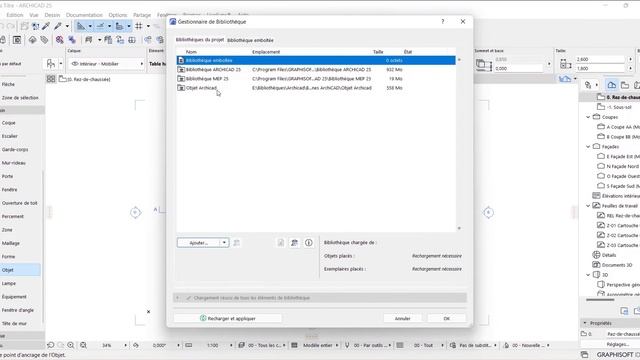The image size is (640, 360).
Task: Open the Edition menu
Action: coord(15,15)
